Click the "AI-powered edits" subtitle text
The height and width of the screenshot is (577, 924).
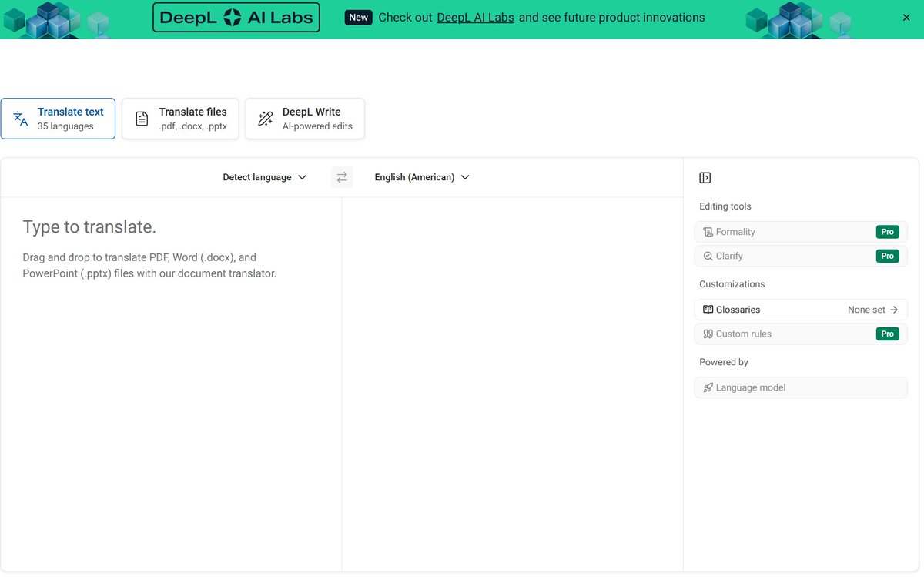317,126
